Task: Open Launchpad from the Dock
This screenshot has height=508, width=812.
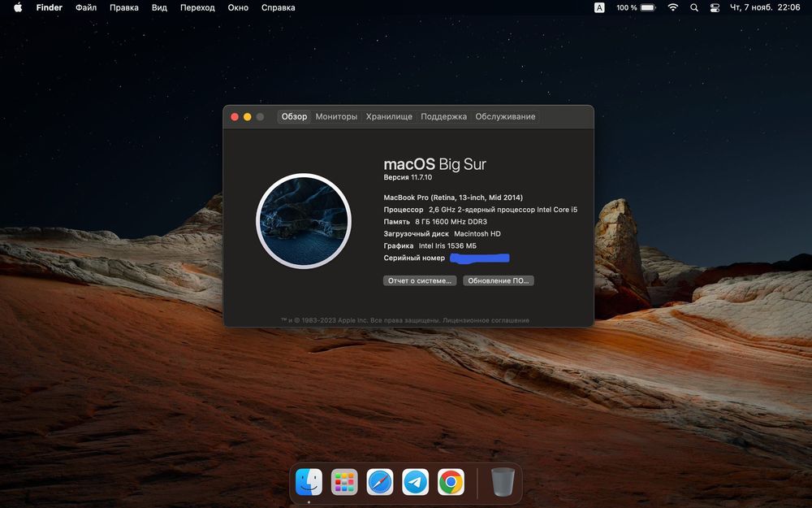Action: point(344,482)
